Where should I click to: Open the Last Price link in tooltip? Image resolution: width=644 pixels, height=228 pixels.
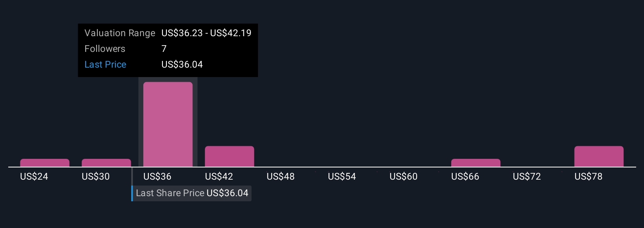pos(105,64)
